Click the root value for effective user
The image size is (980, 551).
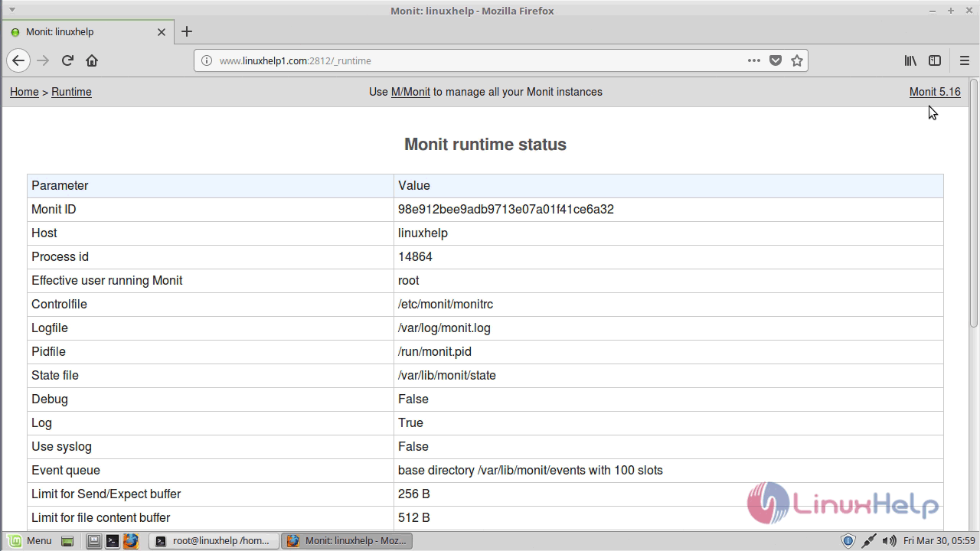409,280
